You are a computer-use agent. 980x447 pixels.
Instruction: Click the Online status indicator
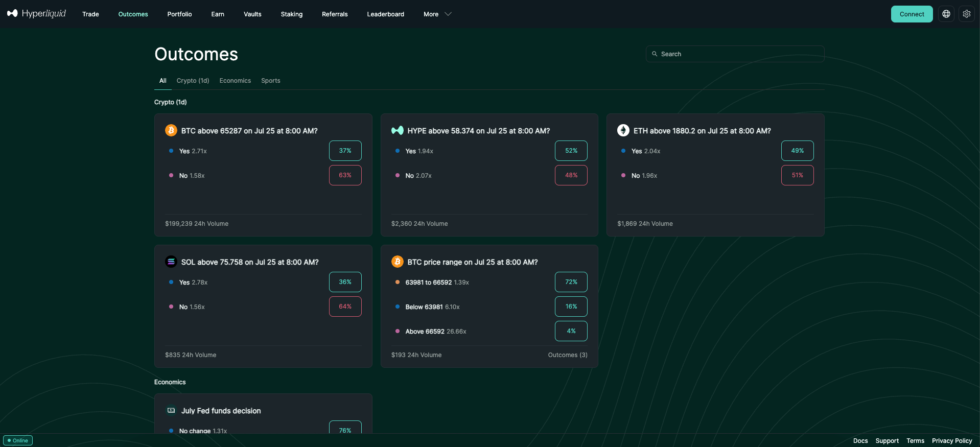click(18, 440)
